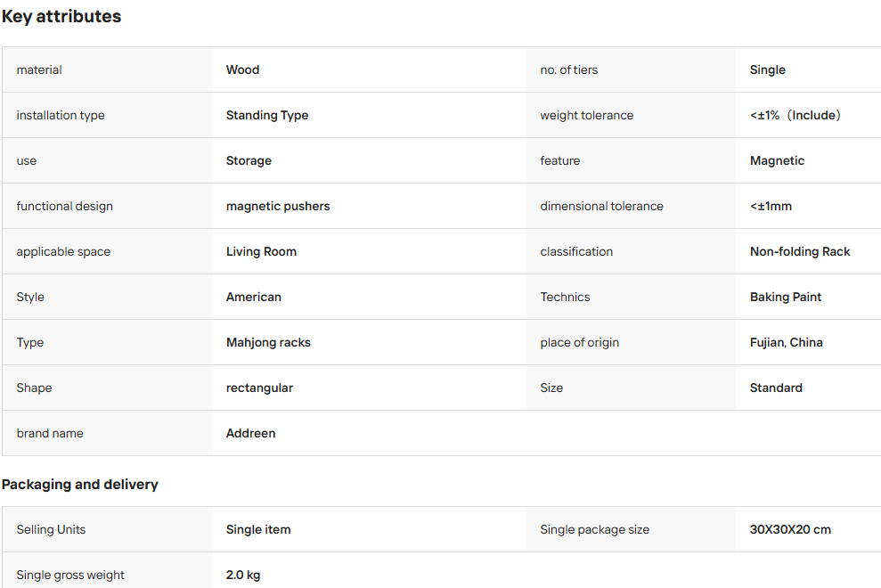Click the Non-folding Rack classification value
Screen dimensions: 881x588
[800, 252]
